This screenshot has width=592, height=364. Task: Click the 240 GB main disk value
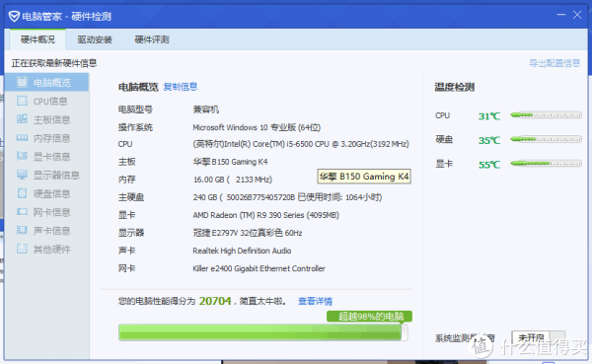tap(287, 197)
